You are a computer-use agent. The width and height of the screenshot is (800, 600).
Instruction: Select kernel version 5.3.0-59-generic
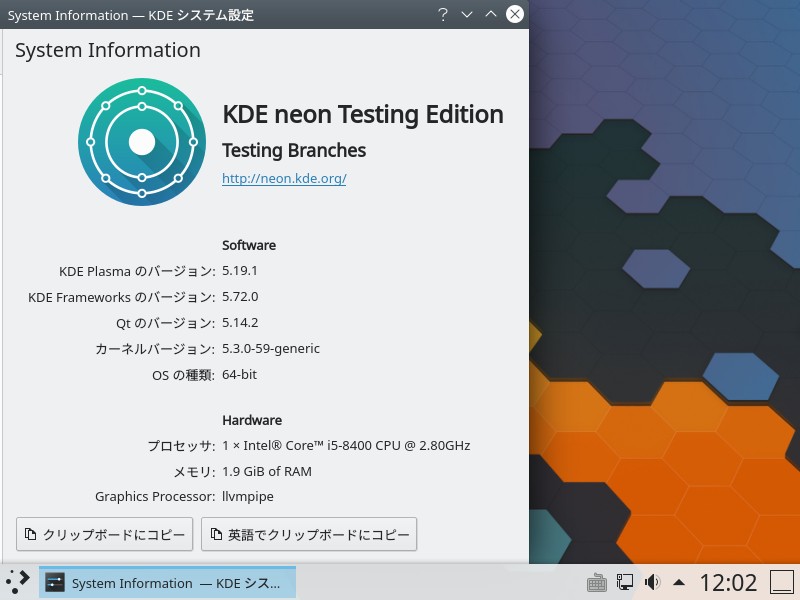(x=271, y=348)
